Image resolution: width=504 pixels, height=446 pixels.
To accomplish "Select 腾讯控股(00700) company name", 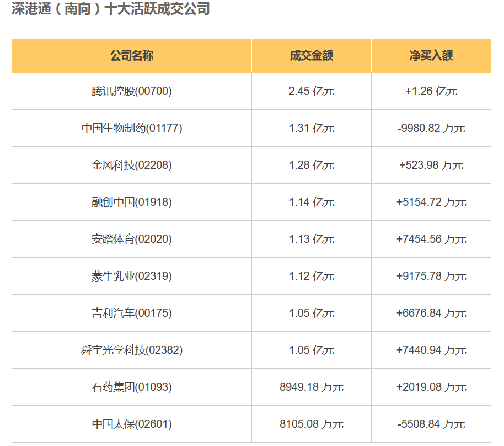I will tap(132, 92).
